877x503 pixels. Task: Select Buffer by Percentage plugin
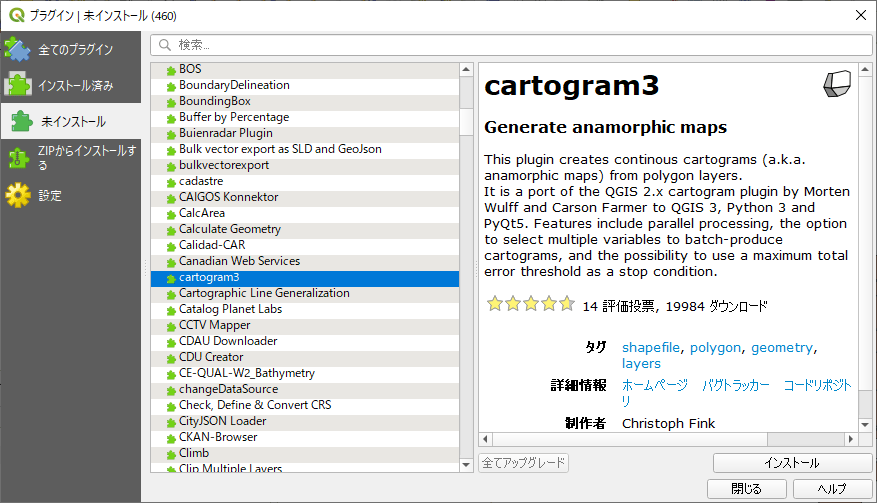coord(305,117)
